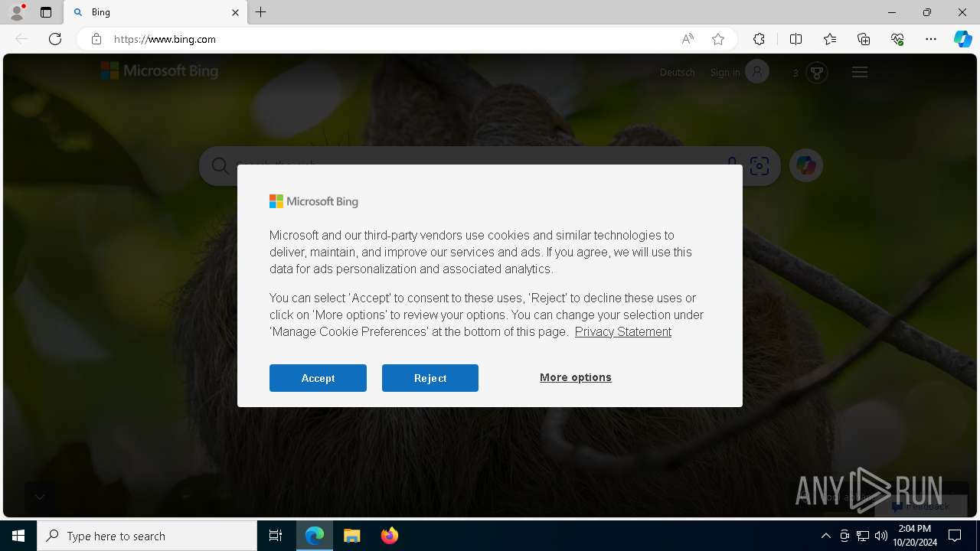Open Edge Settings and more menu
980x551 pixels.
pyautogui.click(x=931, y=39)
